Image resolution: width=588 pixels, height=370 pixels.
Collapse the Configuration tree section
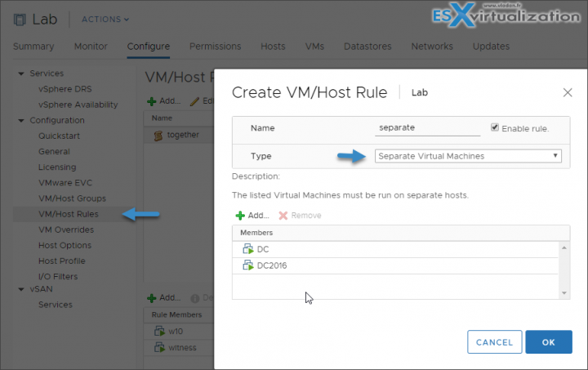click(21, 120)
